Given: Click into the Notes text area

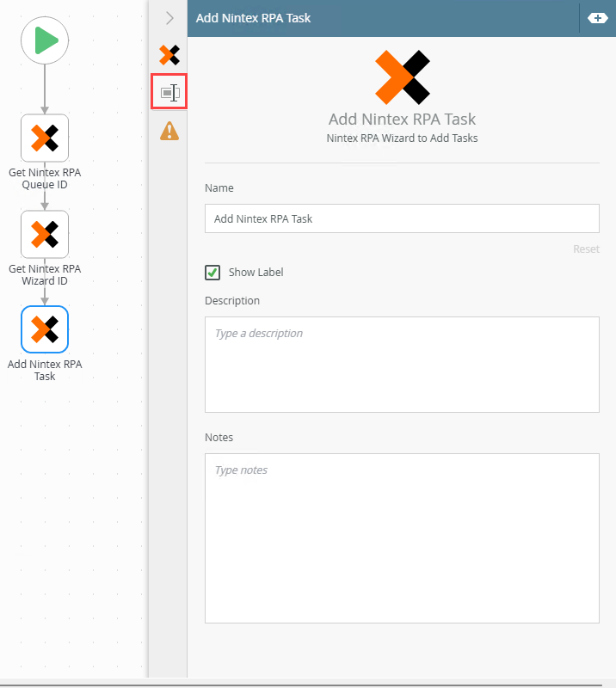Looking at the screenshot, I should point(402,537).
